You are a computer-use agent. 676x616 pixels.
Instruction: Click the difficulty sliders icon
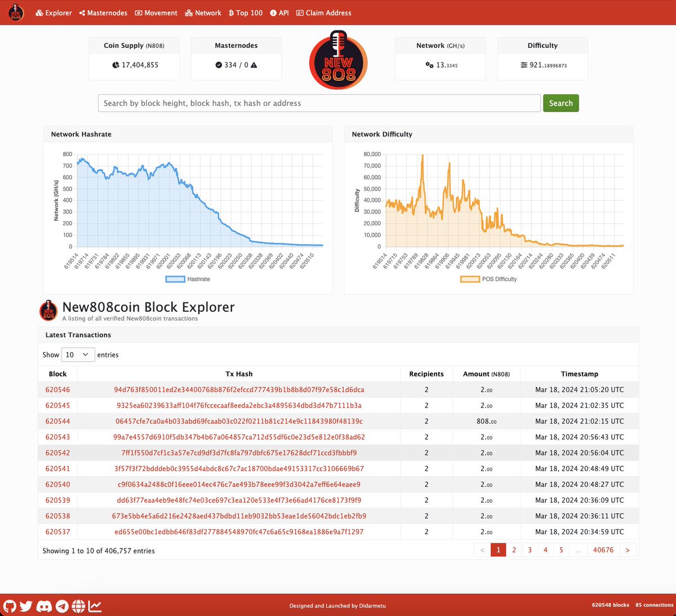pos(524,65)
